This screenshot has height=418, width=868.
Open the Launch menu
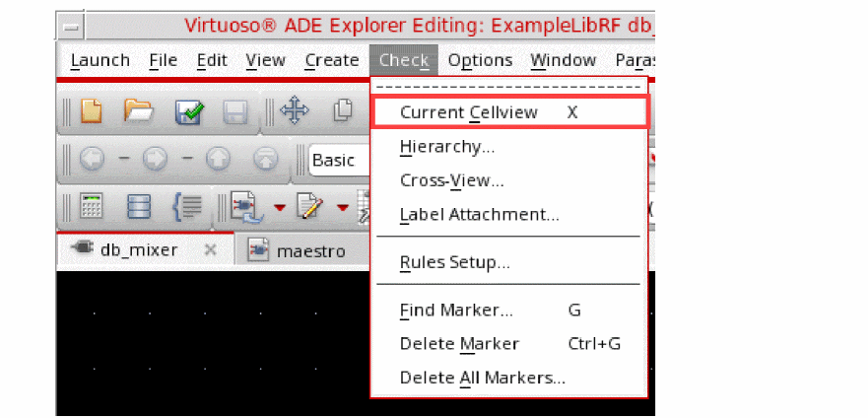click(100, 60)
